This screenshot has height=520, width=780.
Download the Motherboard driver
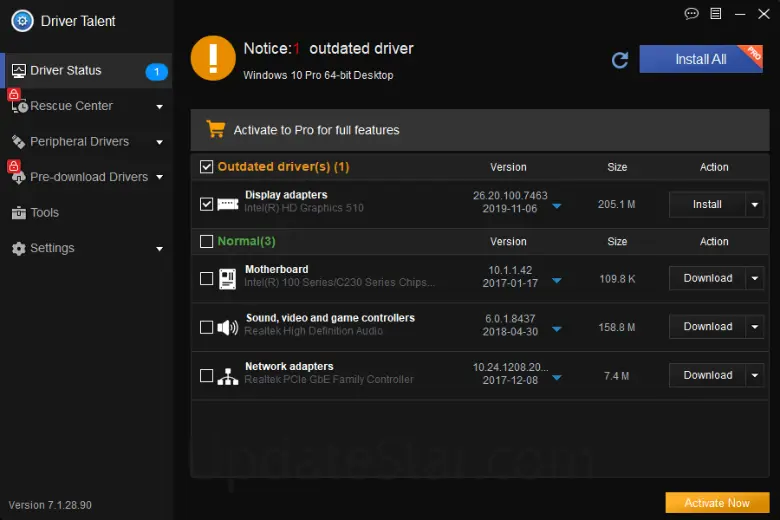707,278
